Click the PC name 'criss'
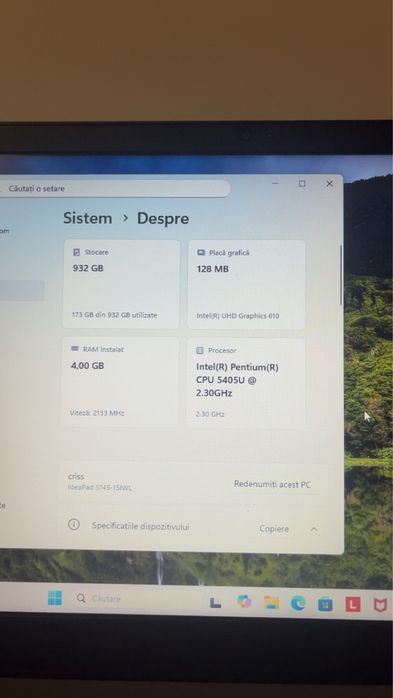This screenshot has height=698, width=393. coord(76,476)
